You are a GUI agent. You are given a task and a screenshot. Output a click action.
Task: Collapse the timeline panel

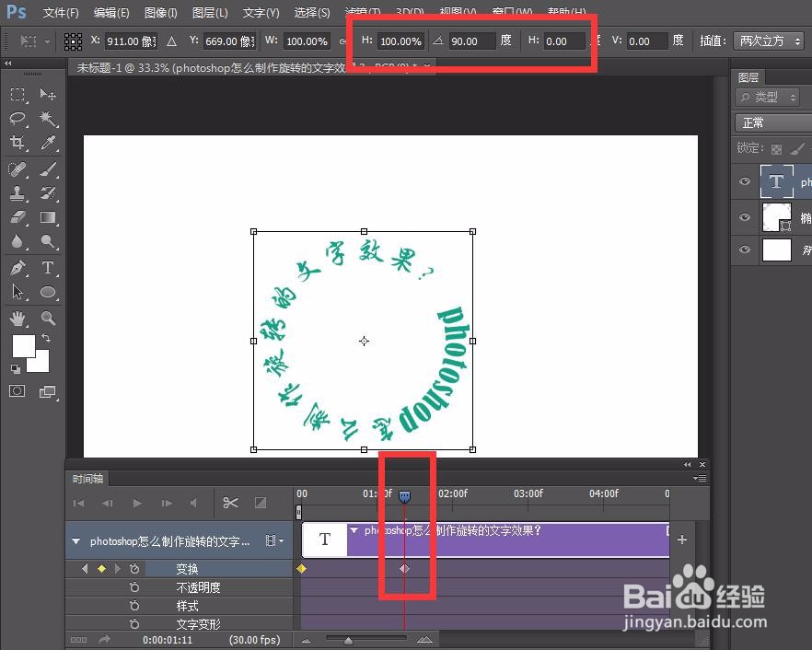(x=687, y=465)
